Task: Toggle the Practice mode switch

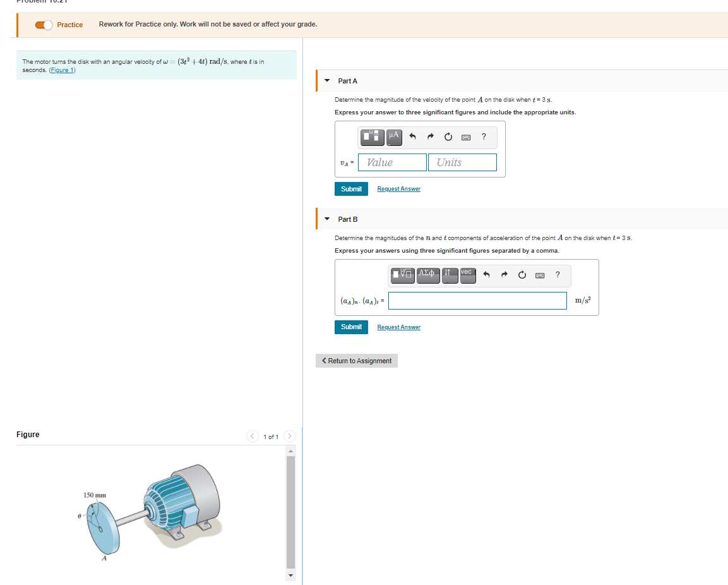Action: tap(43, 25)
